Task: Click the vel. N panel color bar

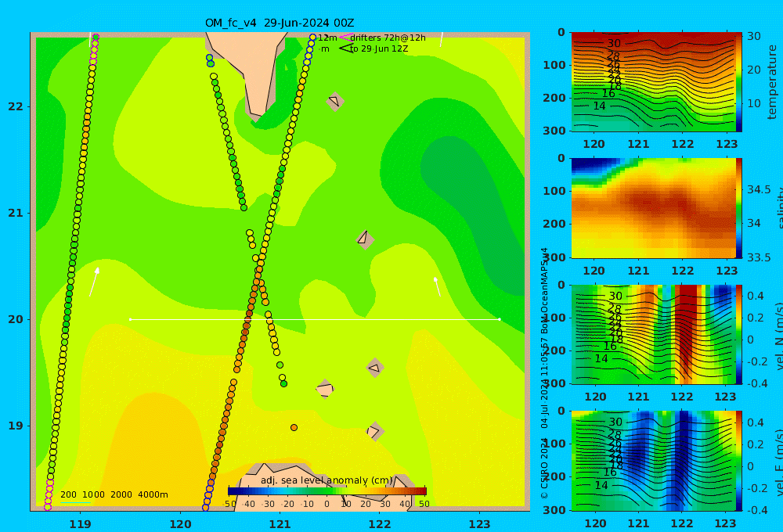Action: click(738, 334)
